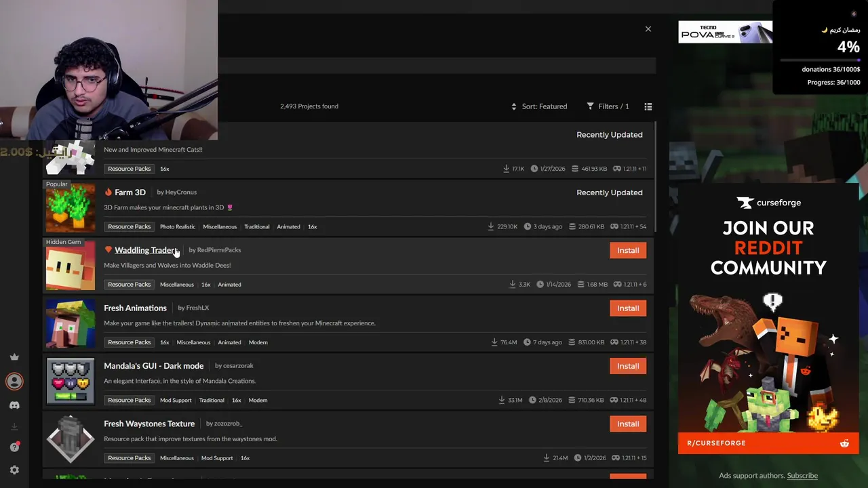Toggle the list view layout icon
The width and height of the screenshot is (868, 488).
(x=648, y=106)
